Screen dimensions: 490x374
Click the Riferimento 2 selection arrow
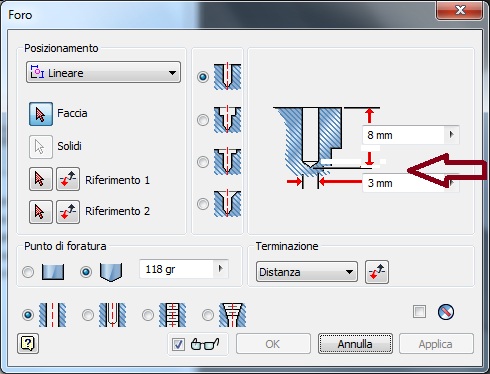[41, 212]
